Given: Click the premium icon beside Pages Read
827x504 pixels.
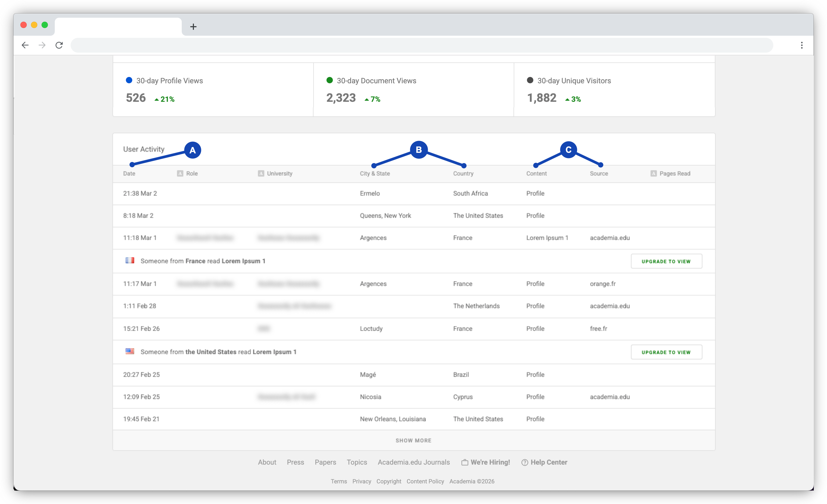Looking at the screenshot, I should point(653,173).
